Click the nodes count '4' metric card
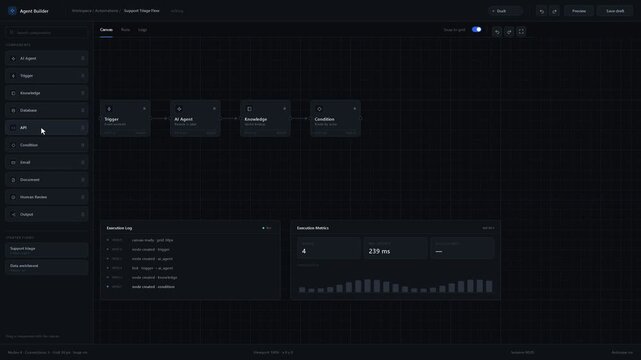 pos(329,248)
